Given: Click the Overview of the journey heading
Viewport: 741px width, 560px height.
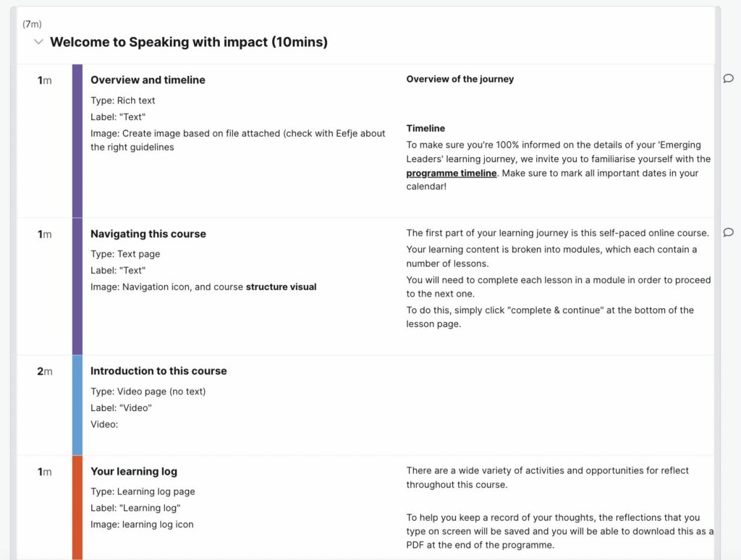Looking at the screenshot, I should point(460,79).
